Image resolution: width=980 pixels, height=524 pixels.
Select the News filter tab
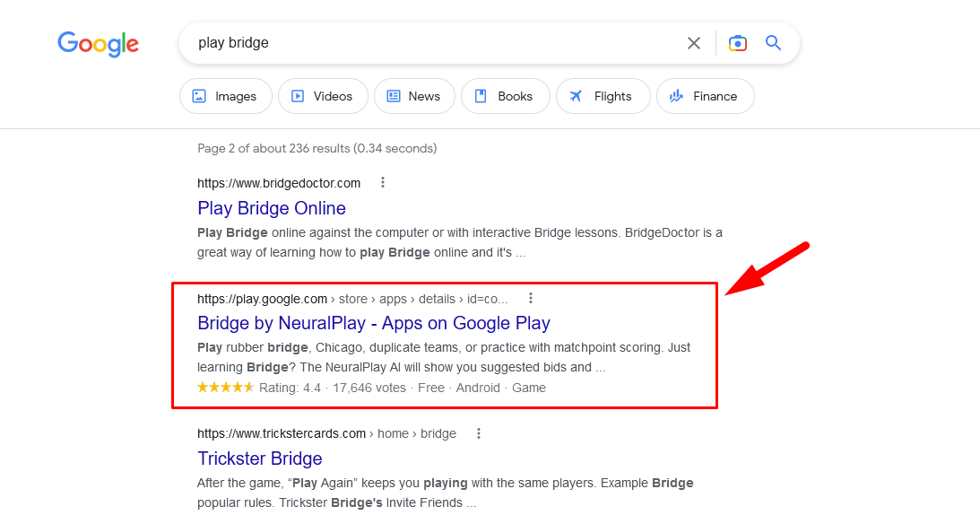414,96
